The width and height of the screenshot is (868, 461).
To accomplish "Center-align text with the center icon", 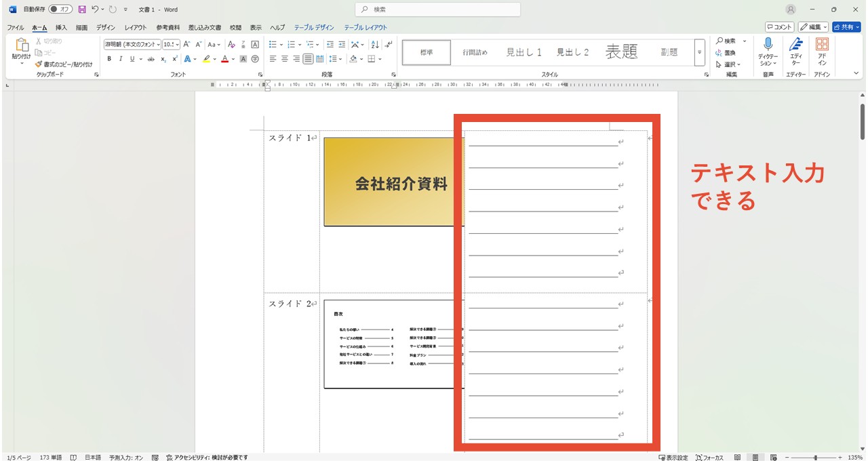I will (x=285, y=59).
